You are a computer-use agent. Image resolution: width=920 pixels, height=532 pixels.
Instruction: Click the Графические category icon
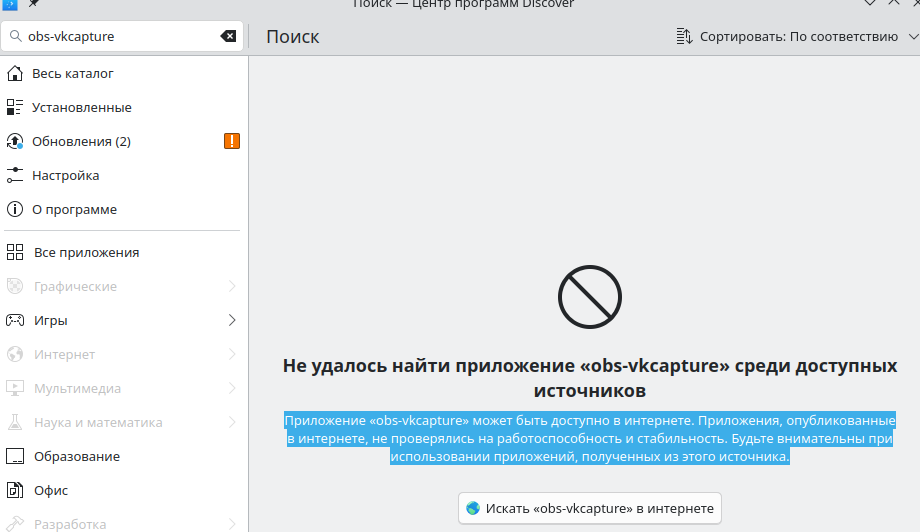click(15, 286)
